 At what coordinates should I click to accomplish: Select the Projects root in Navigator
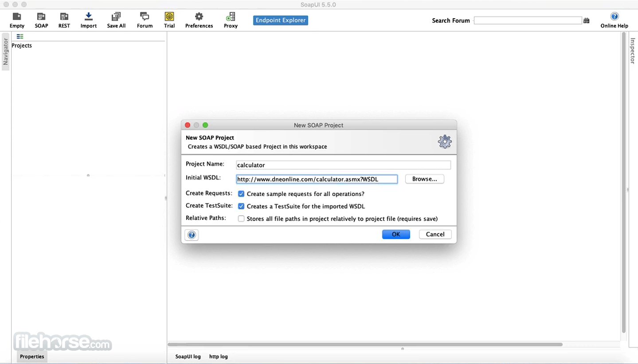coord(22,46)
